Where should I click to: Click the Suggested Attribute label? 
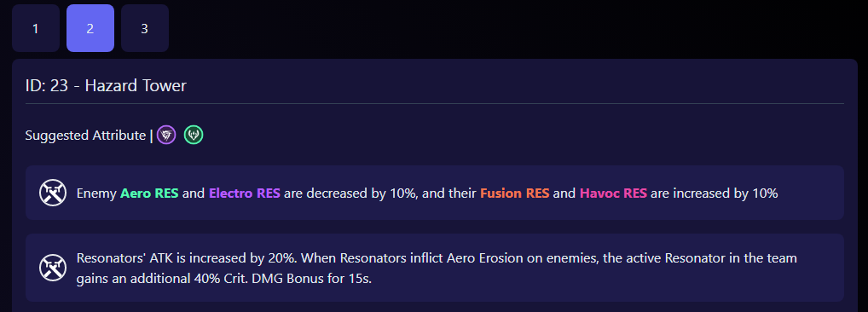click(x=85, y=136)
